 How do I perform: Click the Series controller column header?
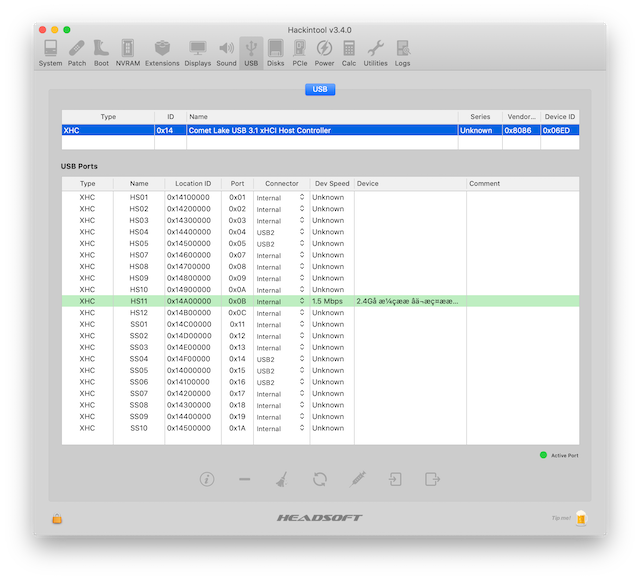[x=480, y=117]
